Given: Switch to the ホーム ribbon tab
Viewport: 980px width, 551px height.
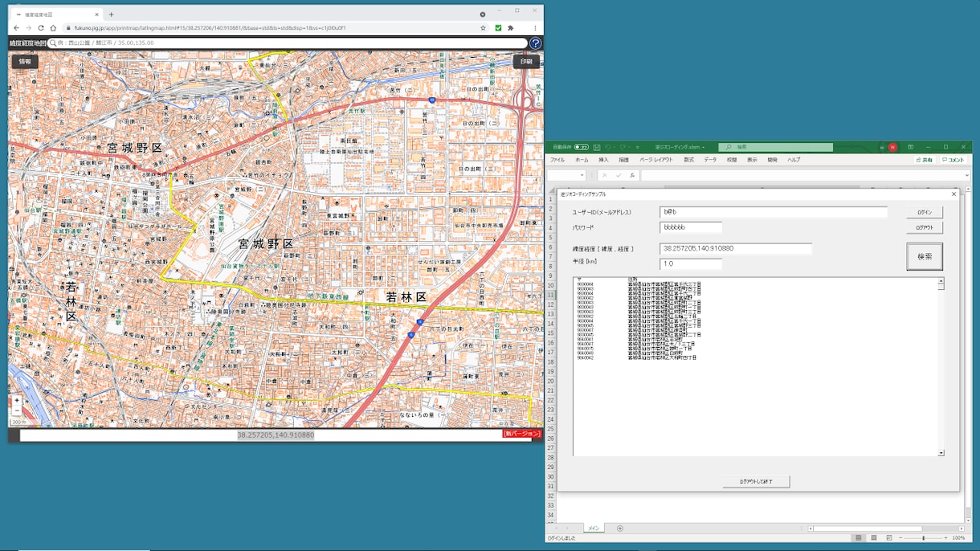Looking at the screenshot, I should pos(582,160).
